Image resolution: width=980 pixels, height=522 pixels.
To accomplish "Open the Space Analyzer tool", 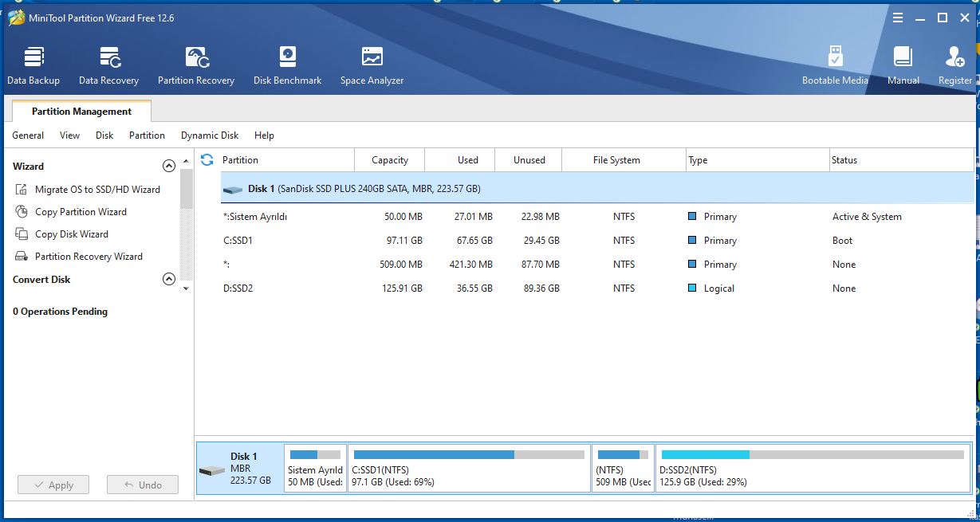I will [x=372, y=65].
